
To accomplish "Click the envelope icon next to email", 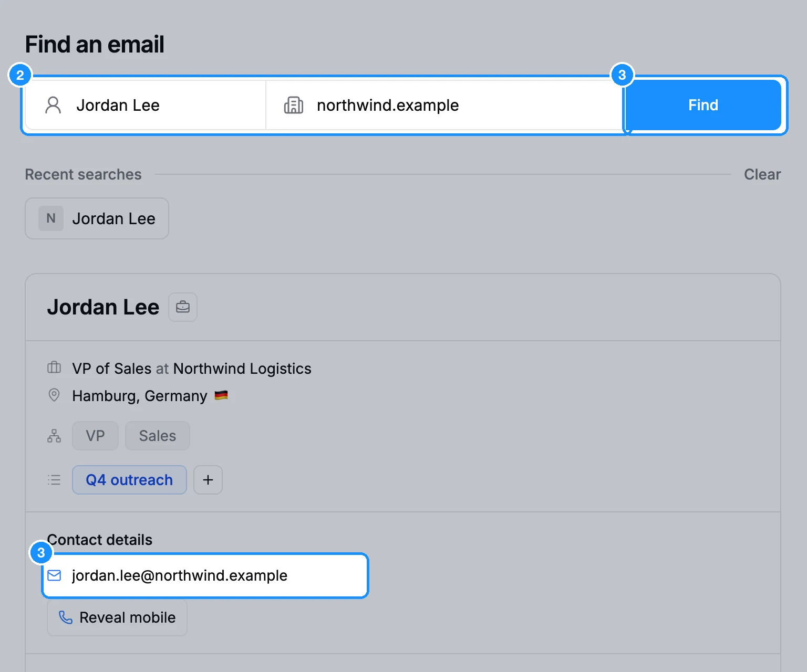I will point(54,575).
